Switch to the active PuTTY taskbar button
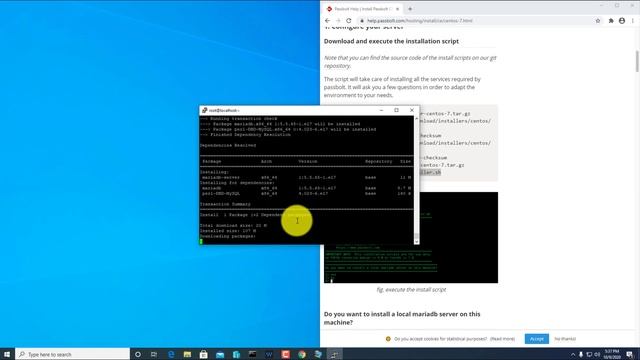The image size is (640, 360). (334, 354)
